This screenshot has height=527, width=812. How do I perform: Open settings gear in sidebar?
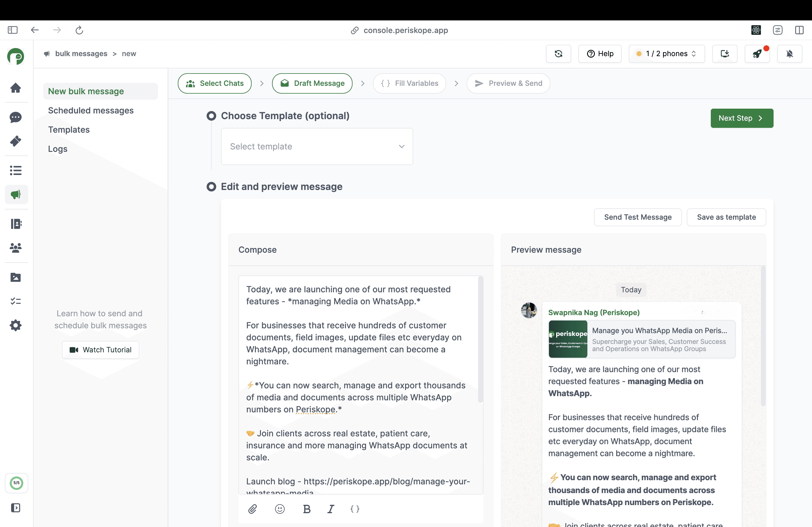(x=16, y=326)
